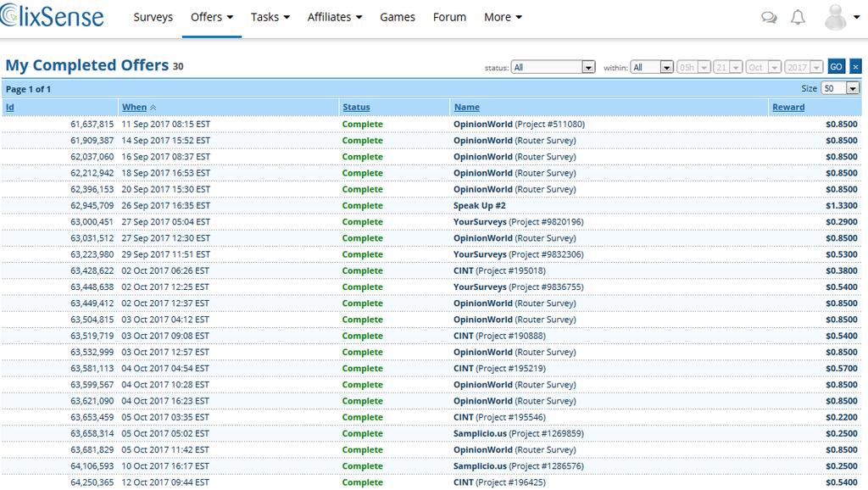This screenshot has width=868, height=490.
Task: Click offer id 64,250,365
Action: (92, 483)
